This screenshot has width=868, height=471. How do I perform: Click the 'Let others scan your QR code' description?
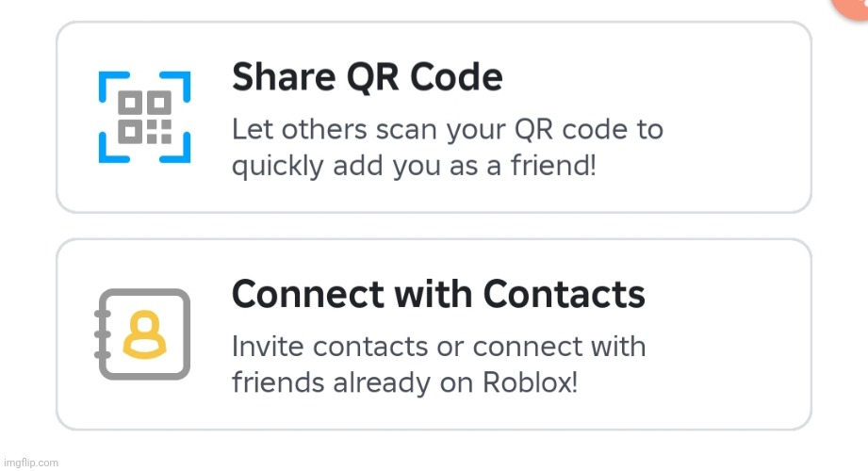pos(448,147)
